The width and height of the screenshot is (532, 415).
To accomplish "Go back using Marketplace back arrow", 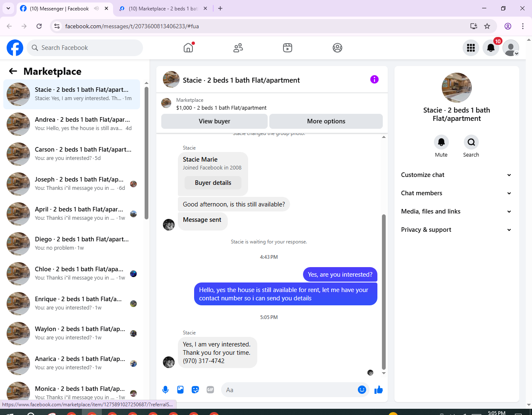I will [13, 71].
